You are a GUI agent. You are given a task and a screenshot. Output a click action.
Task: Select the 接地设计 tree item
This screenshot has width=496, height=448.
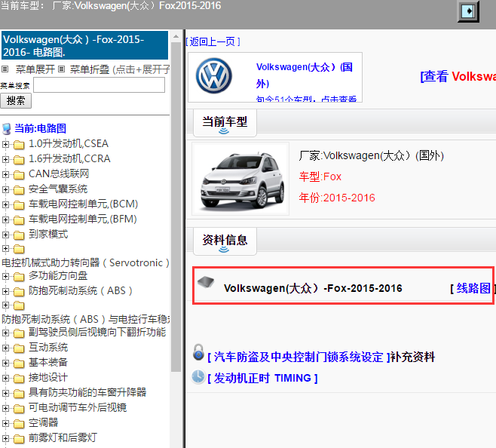pyautogui.click(x=48, y=377)
